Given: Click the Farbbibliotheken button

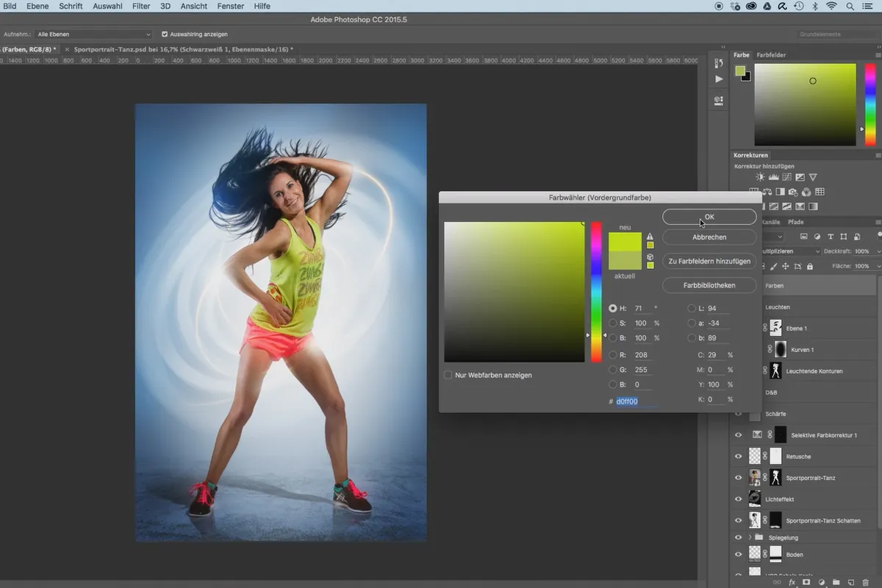Looking at the screenshot, I should coord(709,284).
